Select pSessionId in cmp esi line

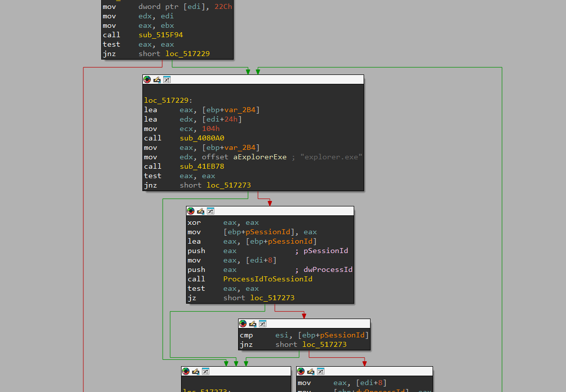point(342,335)
